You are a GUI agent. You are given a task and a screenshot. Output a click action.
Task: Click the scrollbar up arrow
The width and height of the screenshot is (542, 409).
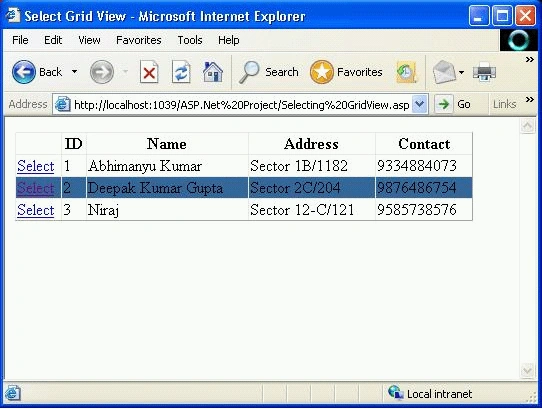coord(527,126)
